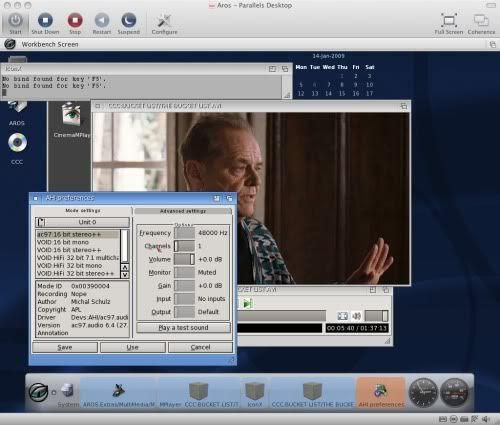
Task: Click the analog clock widget in dock
Action: coord(423,392)
